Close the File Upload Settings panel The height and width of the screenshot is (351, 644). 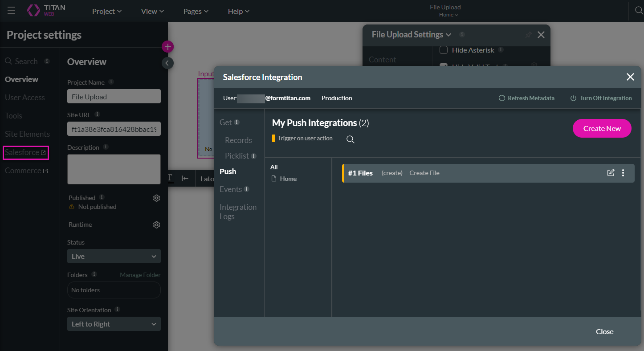(x=541, y=35)
